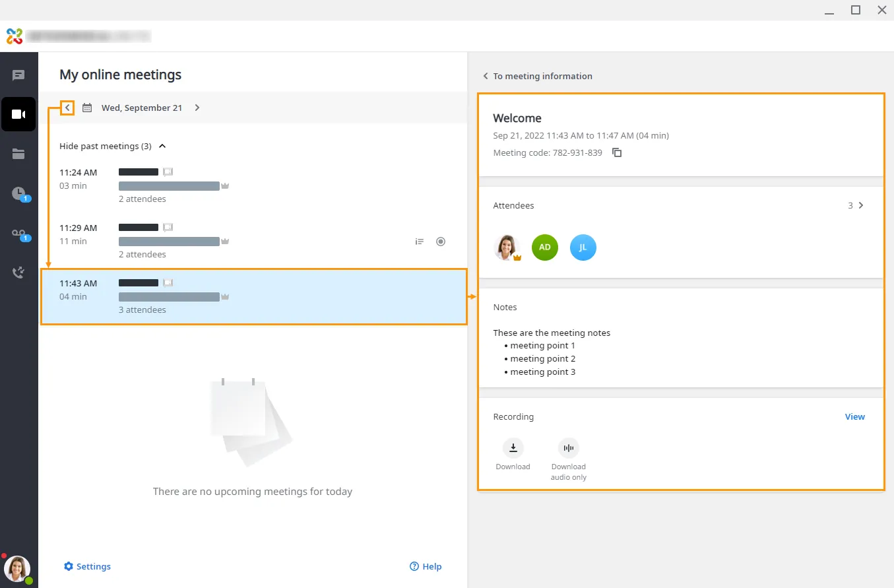Select the 11:29 AM meeting
The width and height of the screenshot is (894, 588).
(x=253, y=241)
